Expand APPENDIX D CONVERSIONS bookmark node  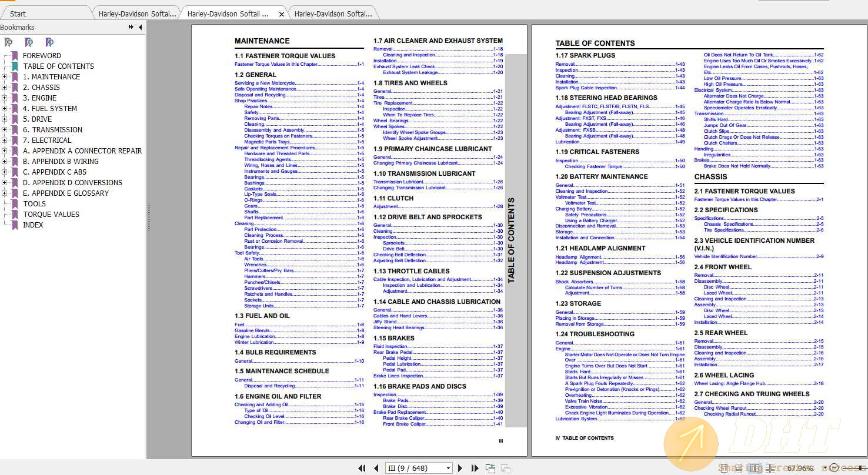pyautogui.click(x=5, y=183)
